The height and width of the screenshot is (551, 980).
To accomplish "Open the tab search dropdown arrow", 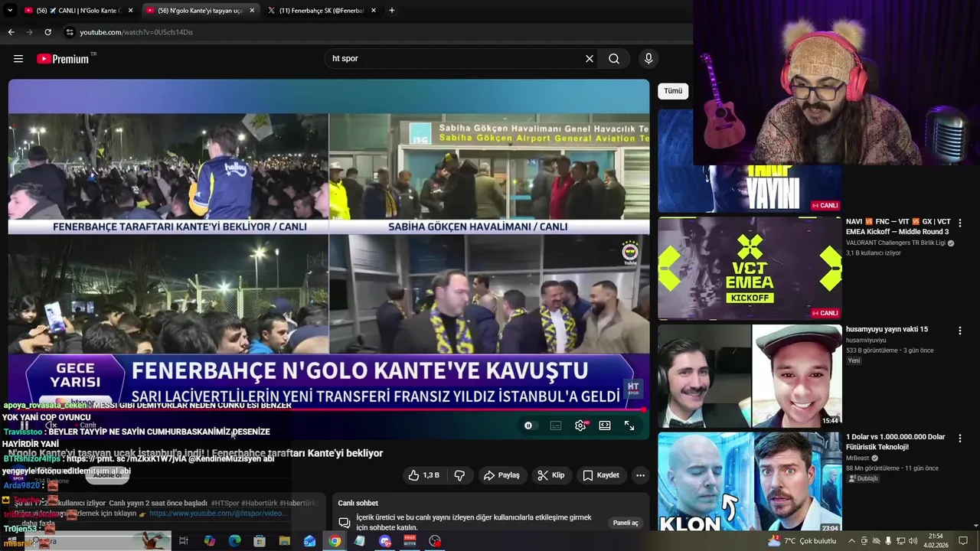I will coord(10,11).
